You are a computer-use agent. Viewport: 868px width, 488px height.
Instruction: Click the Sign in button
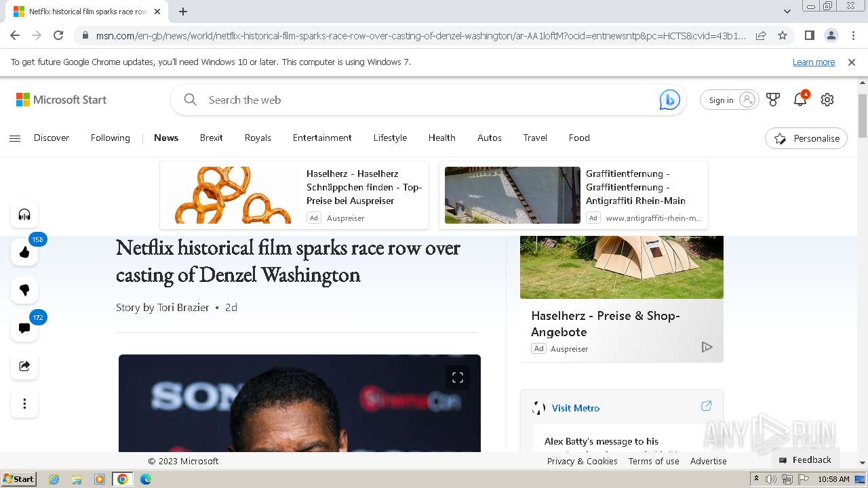tap(730, 100)
